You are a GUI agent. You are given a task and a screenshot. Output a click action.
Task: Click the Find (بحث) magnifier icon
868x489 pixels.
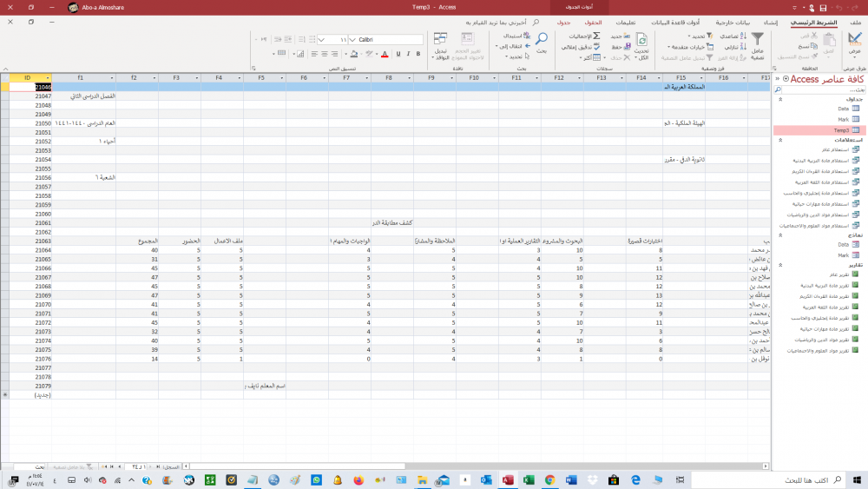coord(542,39)
